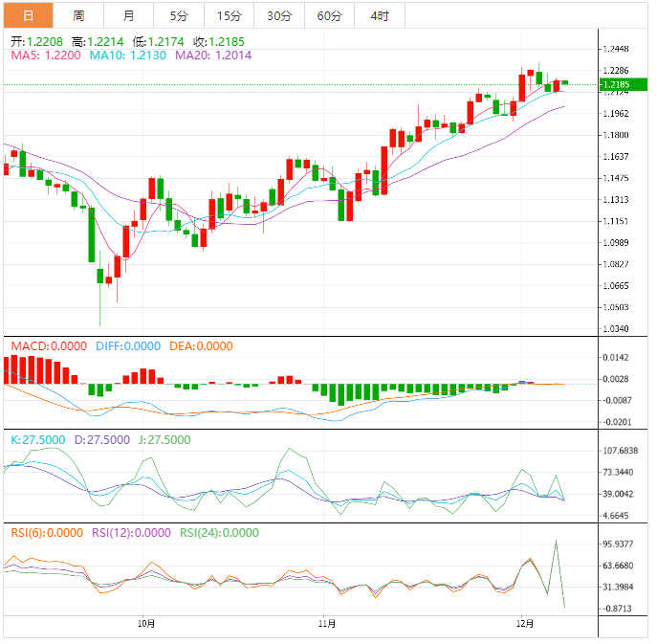Select the 30分 chart interval

279,15
